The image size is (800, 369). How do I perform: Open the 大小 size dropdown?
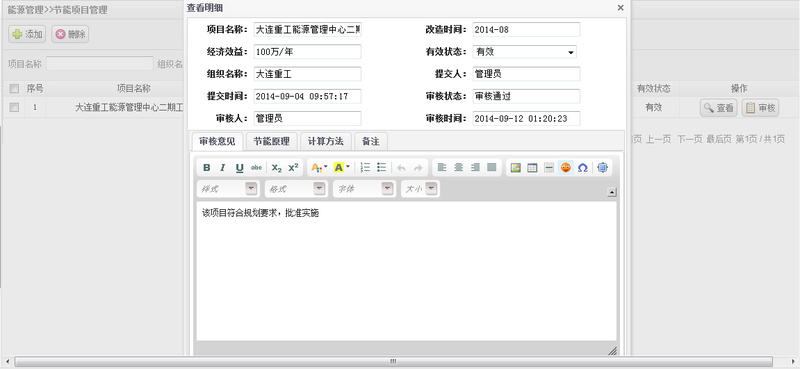click(420, 189)
